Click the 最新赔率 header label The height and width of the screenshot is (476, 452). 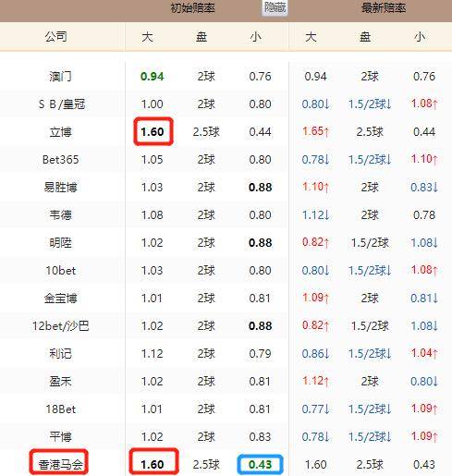coord(384,8)
